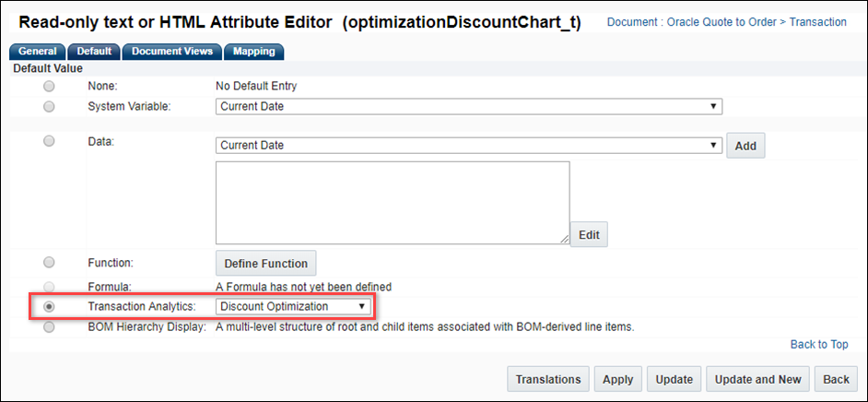Open Translations
Viewport: 868px width, 402px height.
tap(548, 379)
